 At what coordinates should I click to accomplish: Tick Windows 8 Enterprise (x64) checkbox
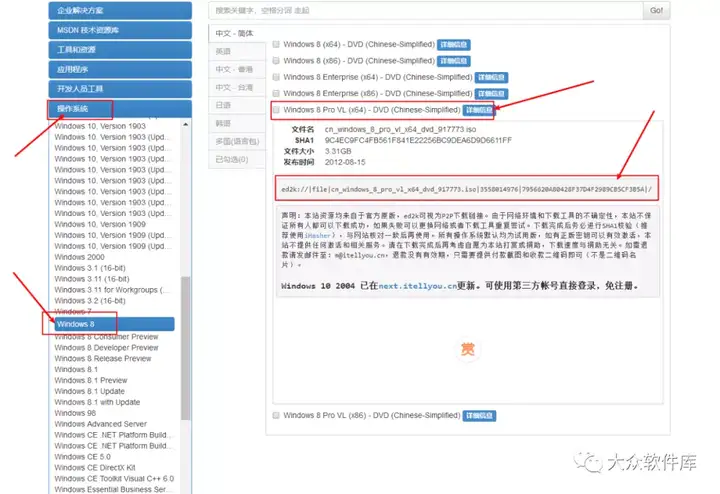coord(276,77)
